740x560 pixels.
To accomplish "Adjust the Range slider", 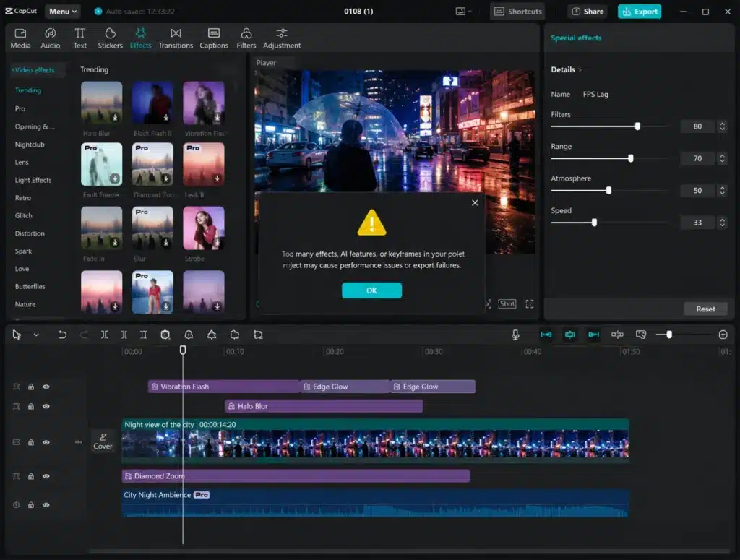I will 630,158.
